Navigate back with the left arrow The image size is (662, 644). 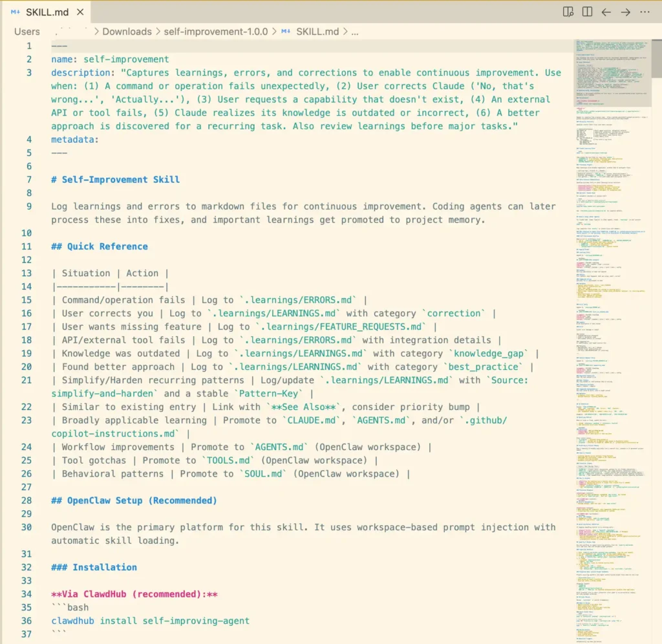pos(606,12)
